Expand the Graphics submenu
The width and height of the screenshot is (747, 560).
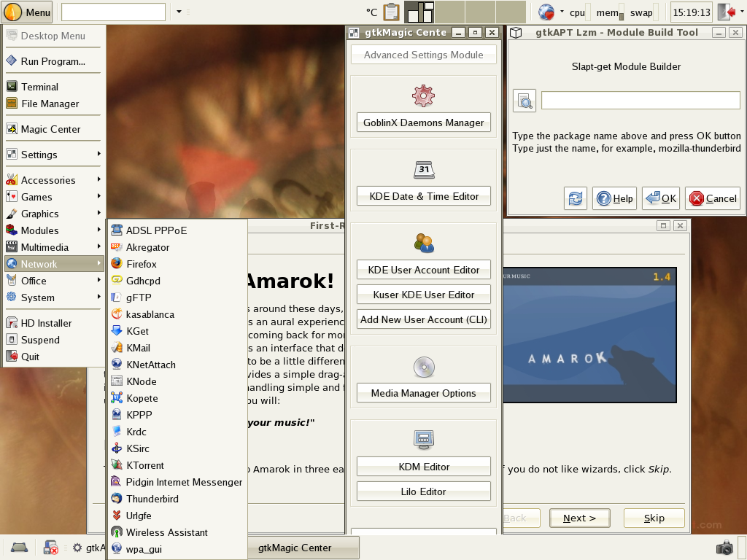pyautogui.click(x=53, y=214)
